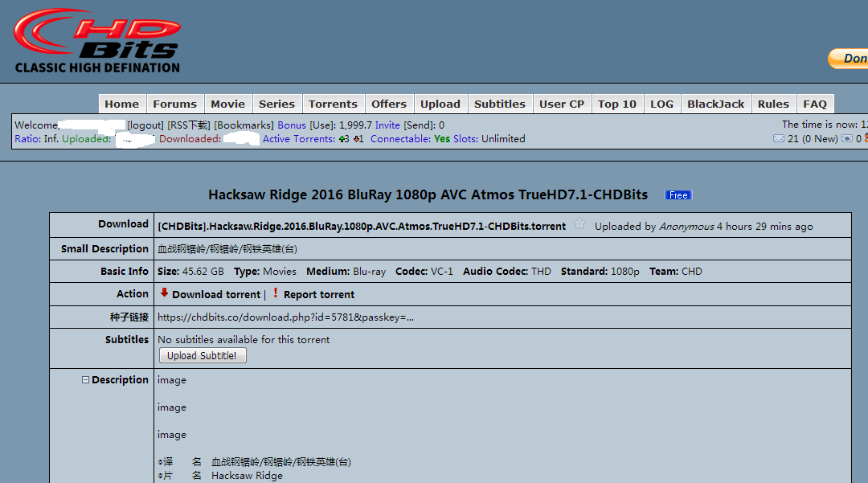
Task: Go to the Forums tab
Action: [x=174, y=104]
